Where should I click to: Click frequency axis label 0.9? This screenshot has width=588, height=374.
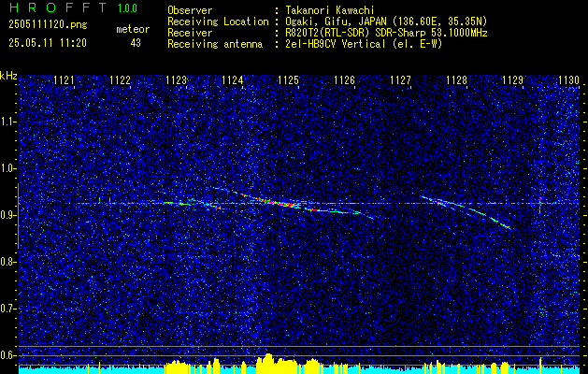pos(7,215)
